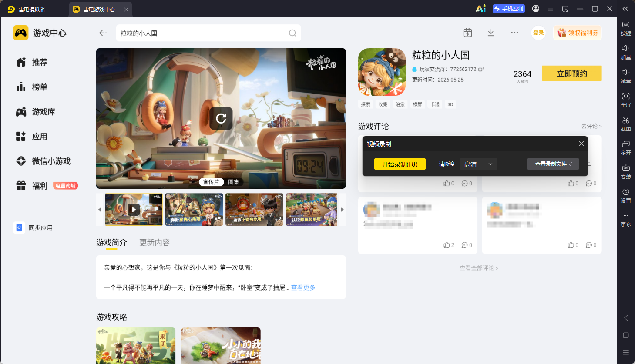Open the first 游戏攻略 guide thumbnail

pyautogui.click(x=136, y=346)
